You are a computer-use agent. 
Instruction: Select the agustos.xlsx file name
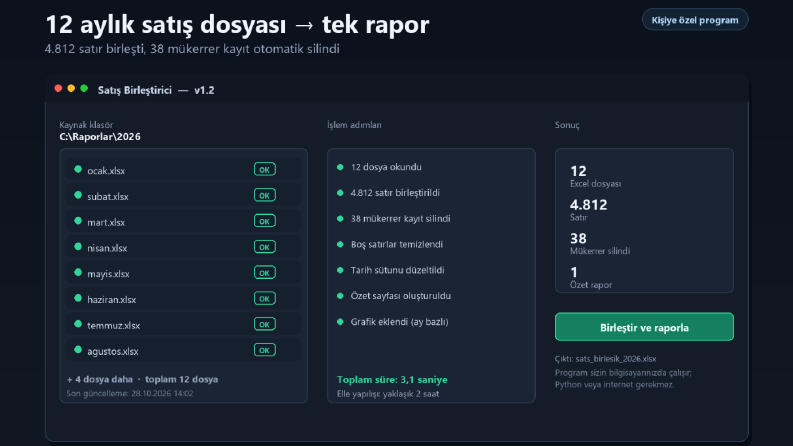[113, 351]
